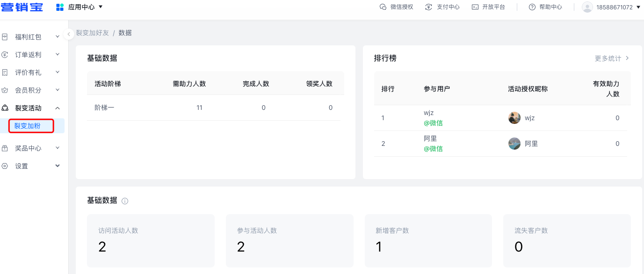Click wjz's avatar in the ranking table
Image resolution: width=644 pixels, height=274 pixels.
(514, 118)
